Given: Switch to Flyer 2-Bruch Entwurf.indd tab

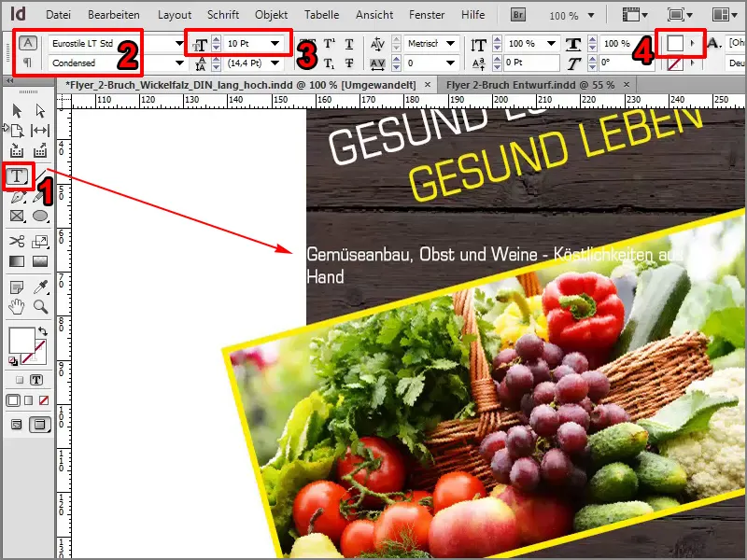Looking at the screenshot, I should pyautogui.click(x=530, y=85).
